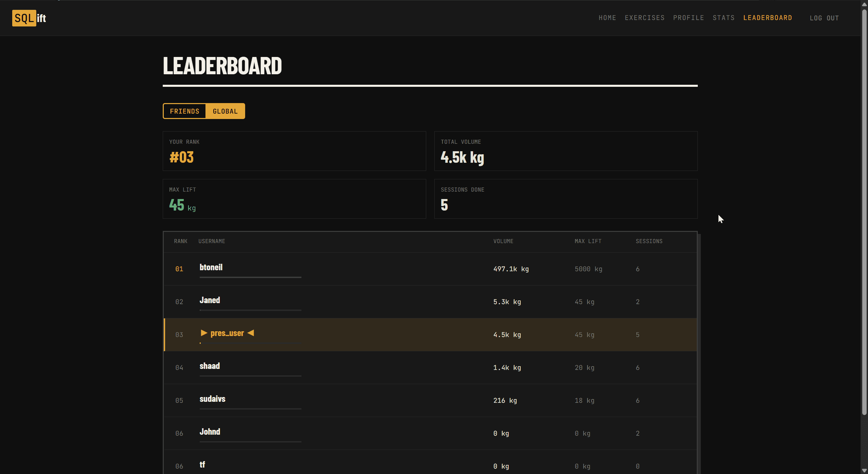Switch to the Friends leaderboard

point(184,111)
